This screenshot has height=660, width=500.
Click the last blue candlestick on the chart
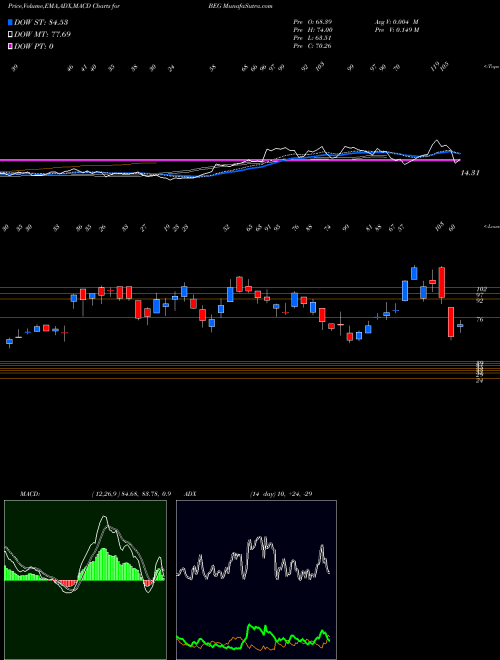[460, 325]
